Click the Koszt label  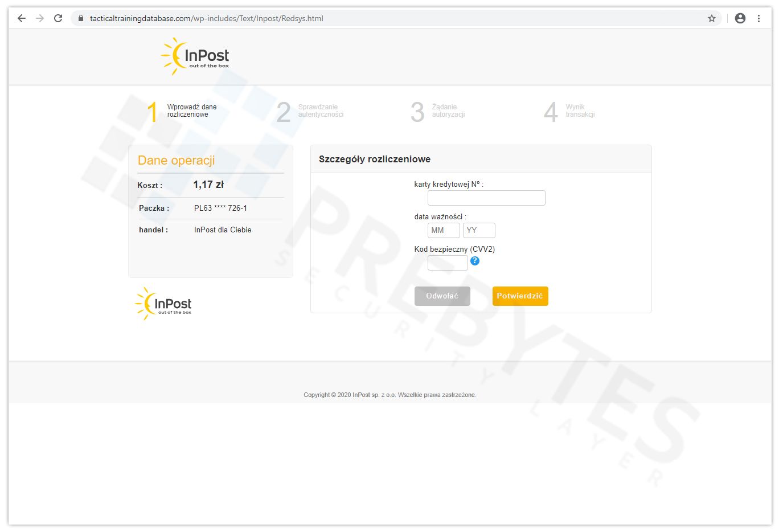coord(150,185)
